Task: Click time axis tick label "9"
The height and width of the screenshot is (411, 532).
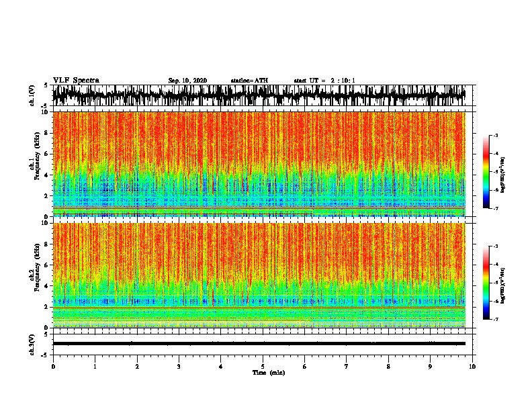Action: tap(430, 367)
